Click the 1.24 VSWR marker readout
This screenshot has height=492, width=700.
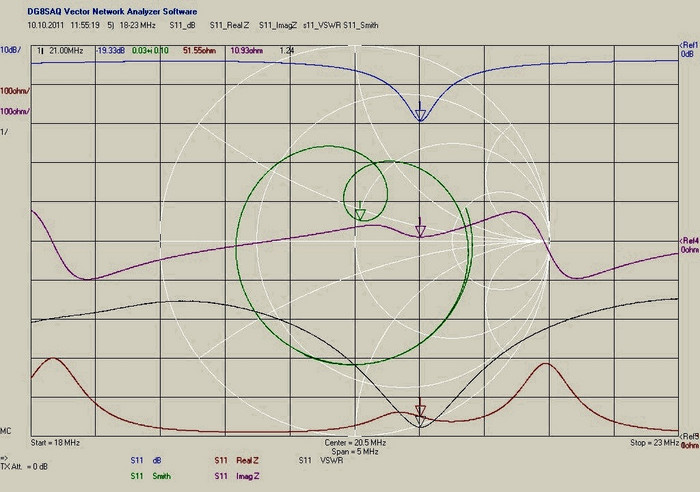pyautogui.click(x=287, y=50)
